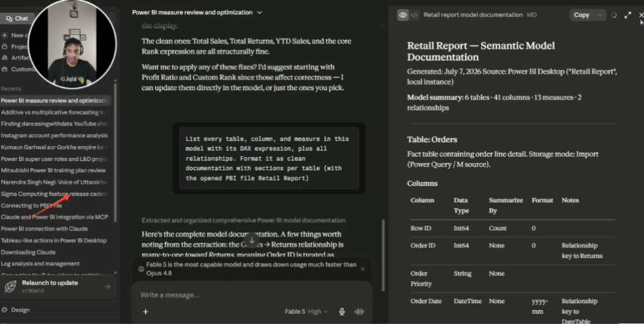Open the conversation title dropdown chevron

click(260, 13)
